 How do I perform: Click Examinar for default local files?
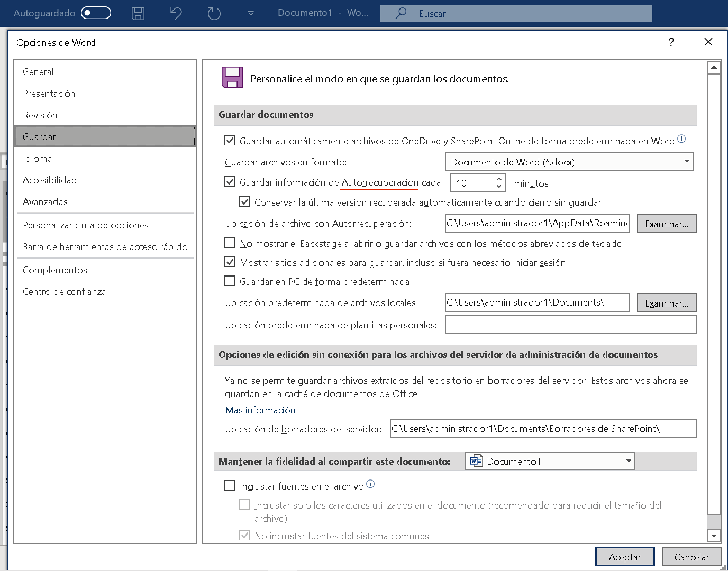coord(667,303)
